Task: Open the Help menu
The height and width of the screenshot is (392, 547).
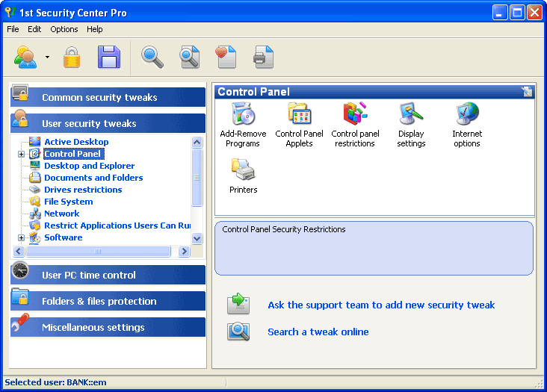Action: (95, 29)
